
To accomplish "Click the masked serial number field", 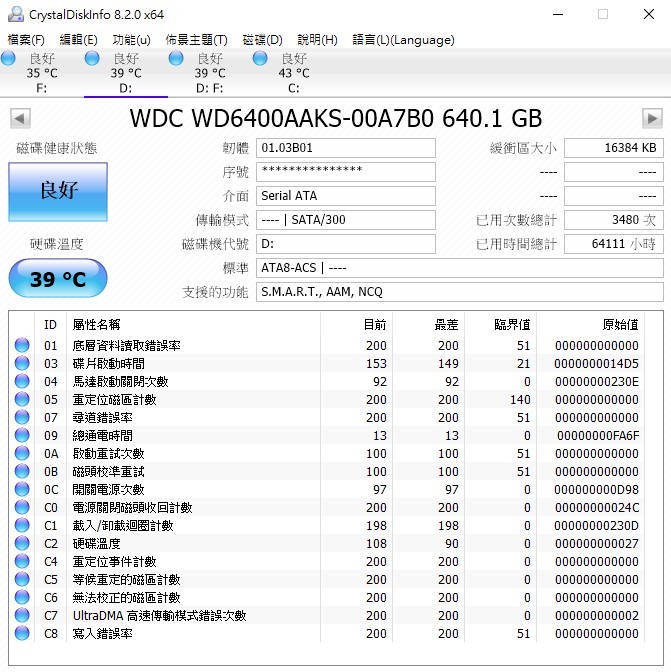I will [x=346, y=172].
